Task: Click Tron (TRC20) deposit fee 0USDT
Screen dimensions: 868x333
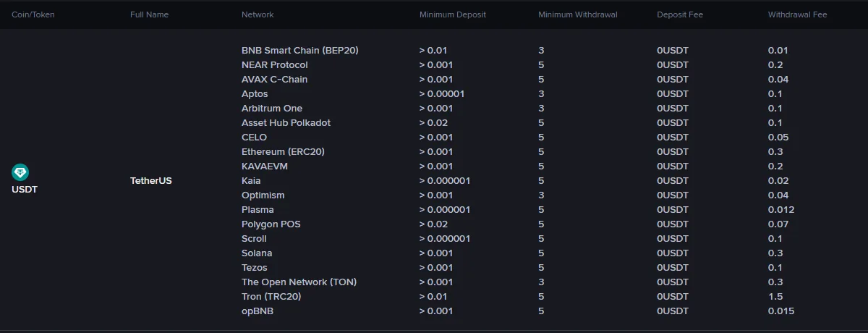Action: pyautogui.click(x=673, y=297)
